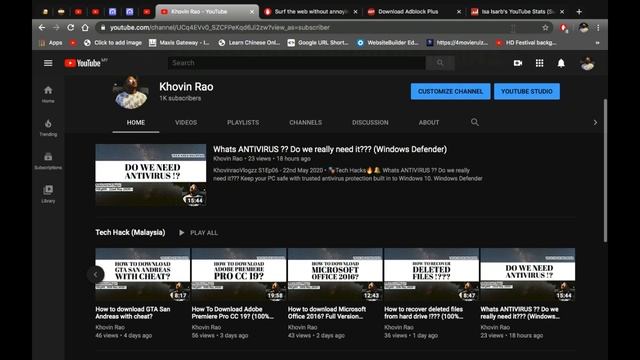Switch to the VIDEOS tab
Image resolution: width=640 pixels, height=360 pixels.
186,122
